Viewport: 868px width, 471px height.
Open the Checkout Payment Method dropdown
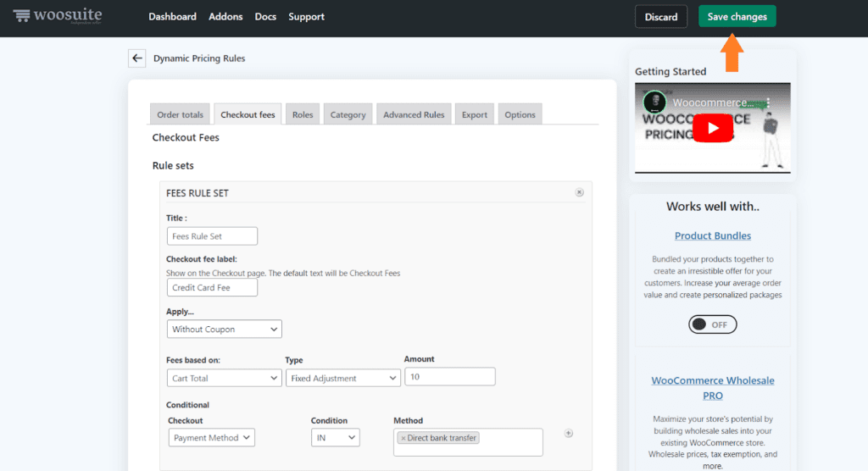click(211, 438)
